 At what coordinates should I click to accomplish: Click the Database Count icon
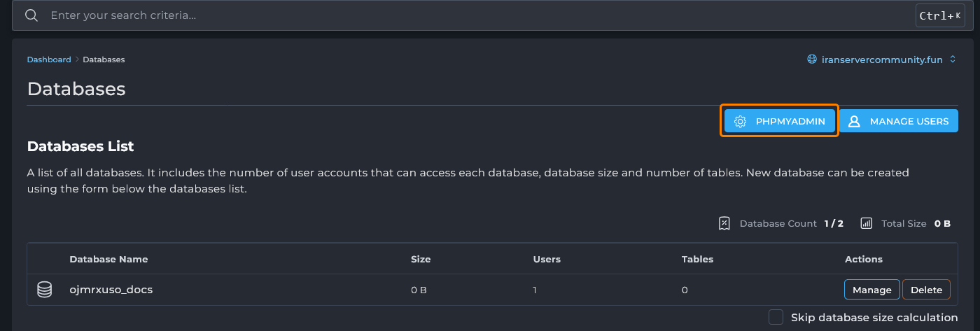coord(724,223)
